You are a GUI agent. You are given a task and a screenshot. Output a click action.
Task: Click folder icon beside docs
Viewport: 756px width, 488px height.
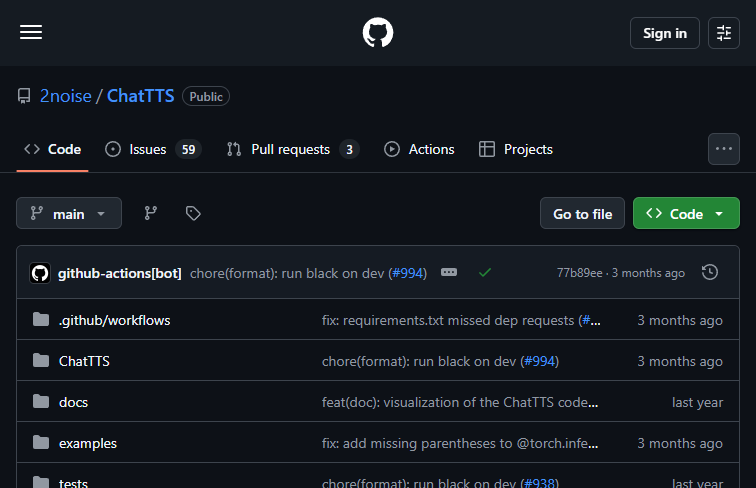point(41,401)
